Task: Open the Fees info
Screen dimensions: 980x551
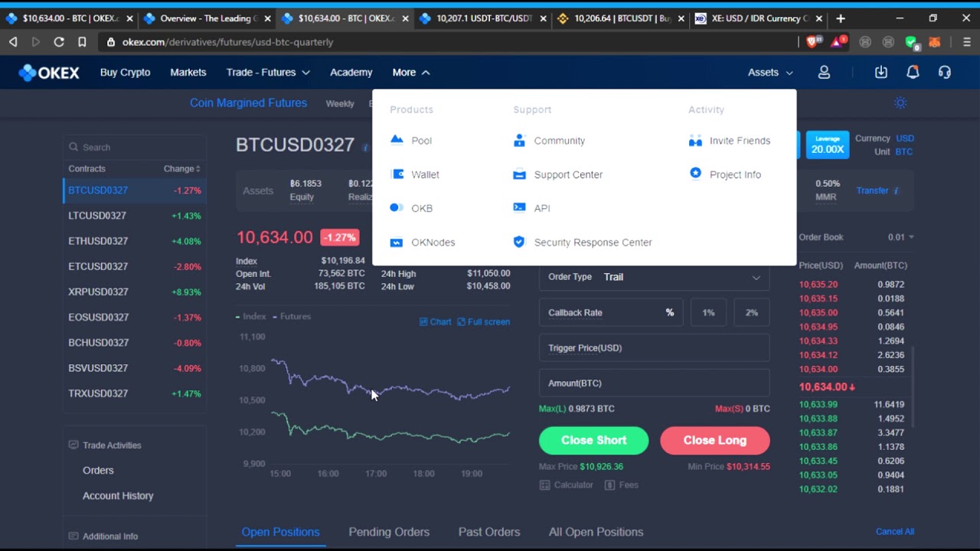Action: [621, 484]
